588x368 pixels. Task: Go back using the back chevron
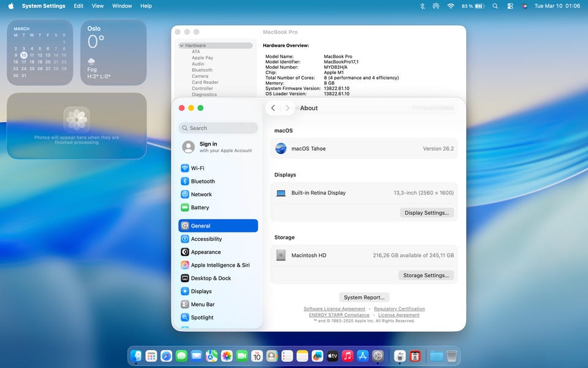click(x=273, y=108)
